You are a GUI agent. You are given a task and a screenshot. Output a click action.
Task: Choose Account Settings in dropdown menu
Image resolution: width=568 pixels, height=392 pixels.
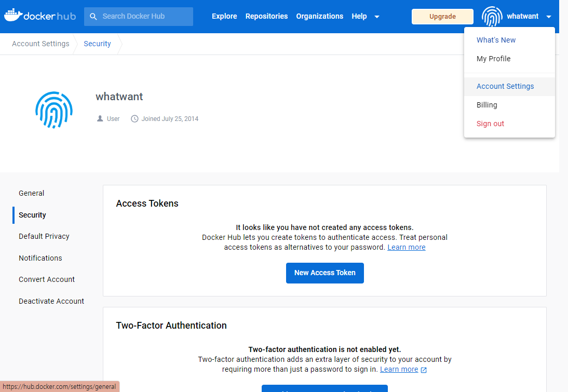(509, 86)
